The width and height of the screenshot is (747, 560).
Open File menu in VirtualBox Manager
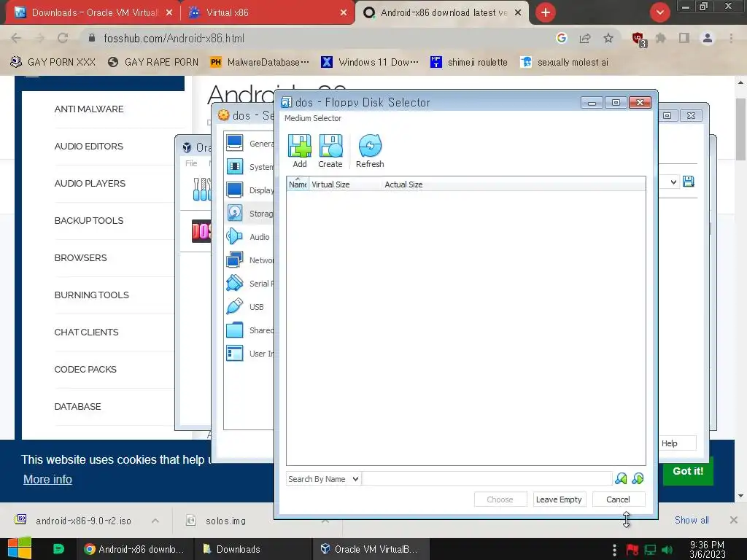tap(191, 163)
